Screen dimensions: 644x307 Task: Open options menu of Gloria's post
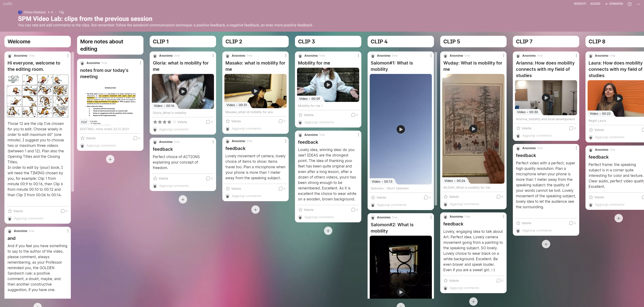click(x=213, y=56)
